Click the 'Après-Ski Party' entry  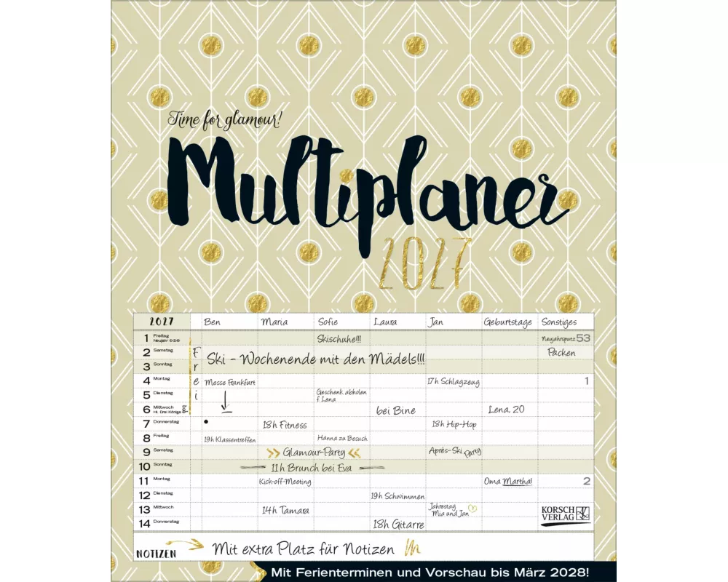pyautogui.click(x=455, y=450)
